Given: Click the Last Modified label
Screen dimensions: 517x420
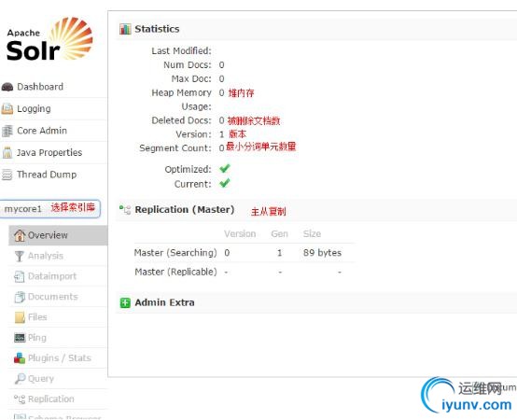Looking at the screenshot, I should pyautogui.click(x=181, y=51).
